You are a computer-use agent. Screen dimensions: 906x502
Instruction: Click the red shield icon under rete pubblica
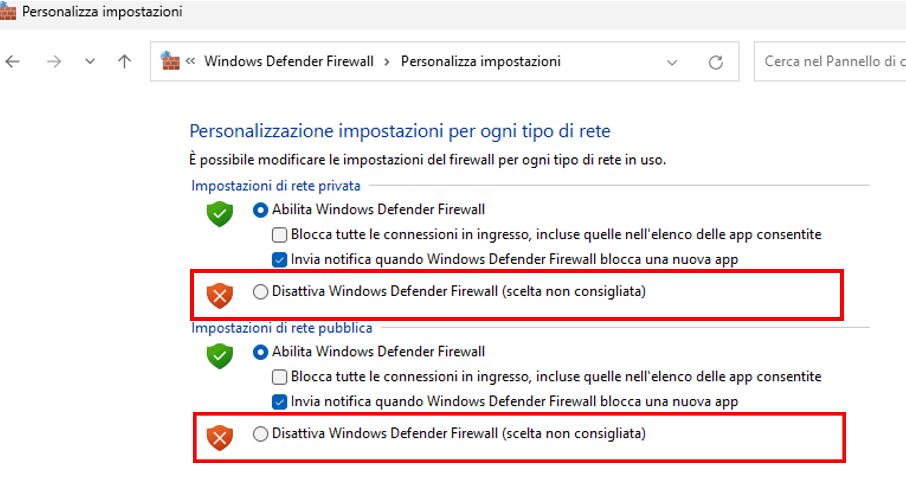point(219,437)
